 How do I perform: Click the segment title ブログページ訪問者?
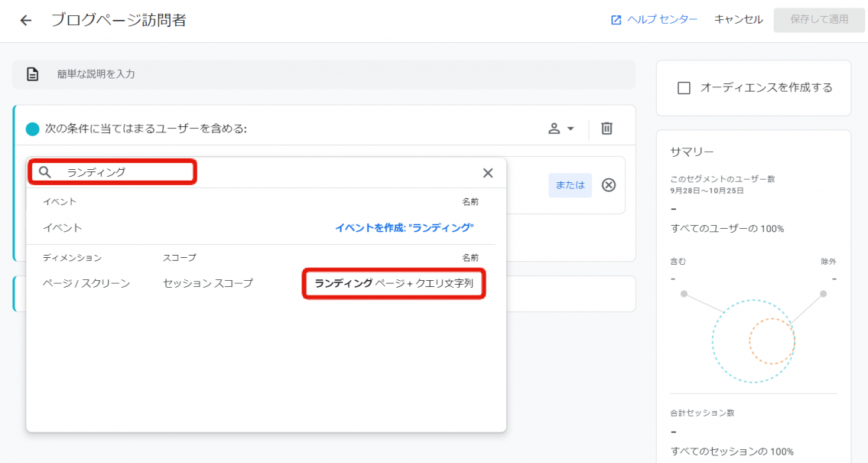pos(119,21)
